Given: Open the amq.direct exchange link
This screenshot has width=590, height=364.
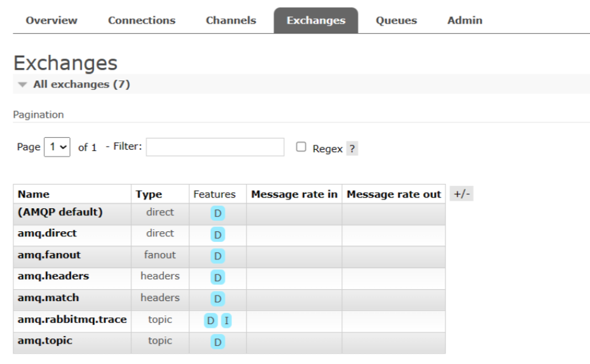Looking at the screenshot, I should [47, 233].
